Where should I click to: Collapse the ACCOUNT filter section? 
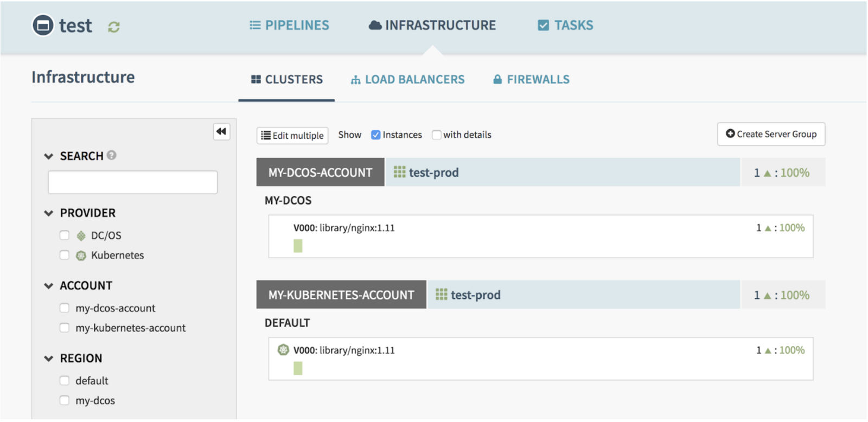tap(49, 286)
